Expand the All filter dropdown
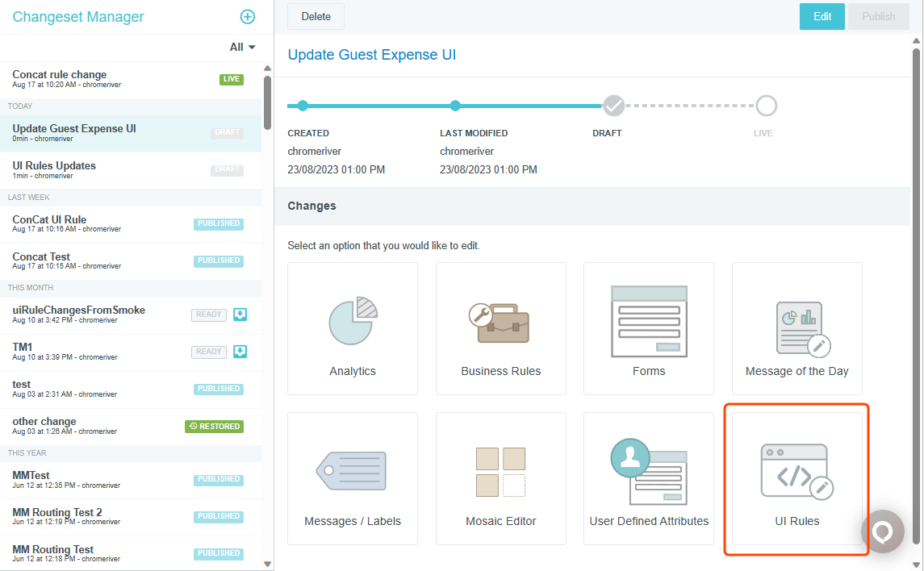 point(242,48)
